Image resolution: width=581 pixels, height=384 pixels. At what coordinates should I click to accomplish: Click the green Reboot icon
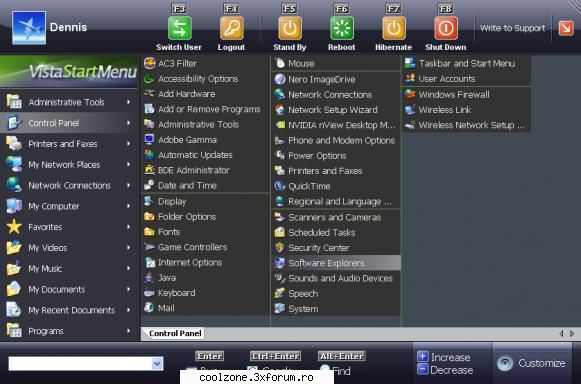pos(342,28)
